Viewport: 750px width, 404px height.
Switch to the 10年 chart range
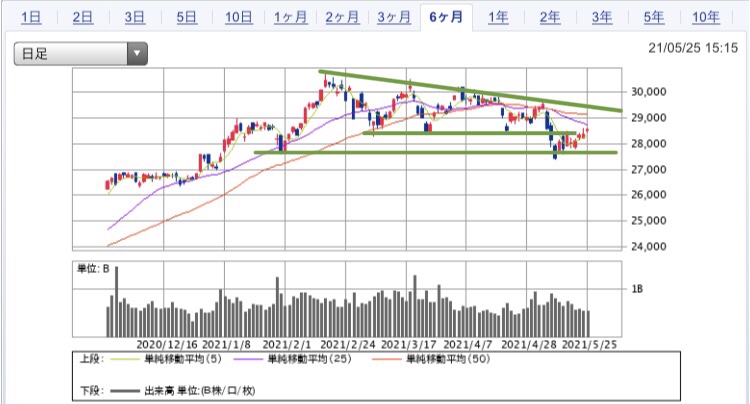706,18
